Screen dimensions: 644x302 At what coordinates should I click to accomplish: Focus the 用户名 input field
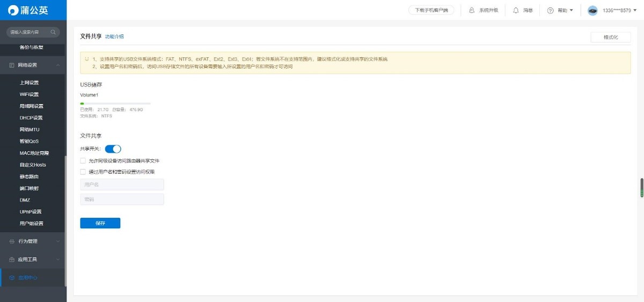(x=122, y=185)
